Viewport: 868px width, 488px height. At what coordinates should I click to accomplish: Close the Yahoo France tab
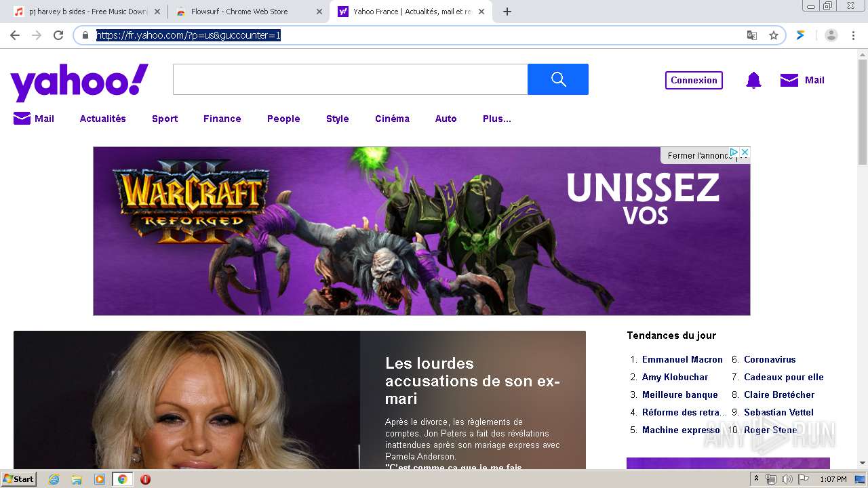(x=480, y=12)
